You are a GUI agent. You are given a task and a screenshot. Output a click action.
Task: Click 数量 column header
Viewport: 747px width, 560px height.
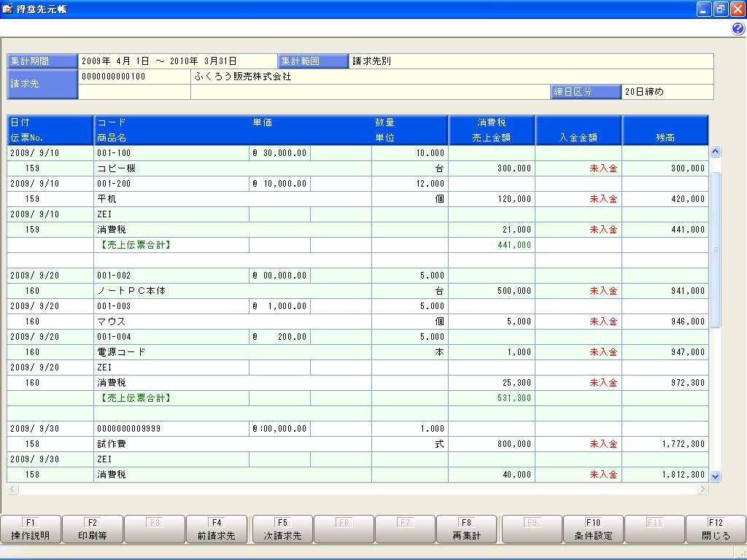385,122
